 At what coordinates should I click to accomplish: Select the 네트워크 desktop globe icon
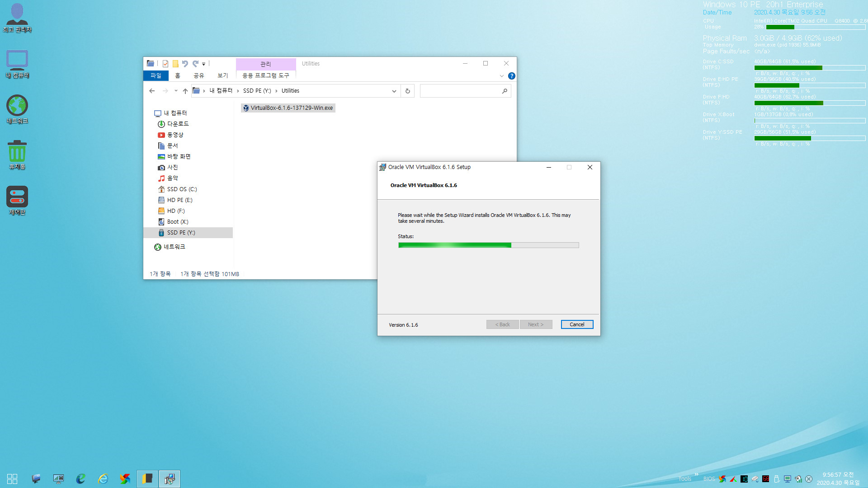click(17, 109)
